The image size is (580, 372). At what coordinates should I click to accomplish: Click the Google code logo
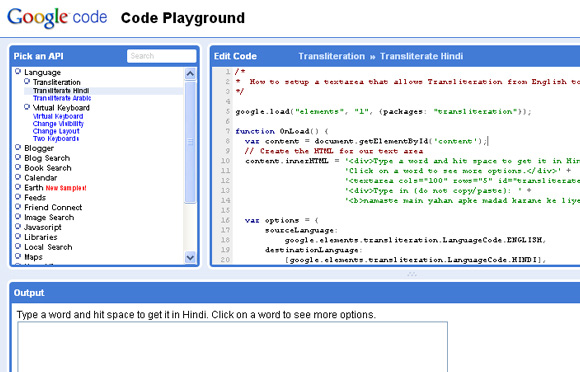pyautogui.click(x=57, y=18)
